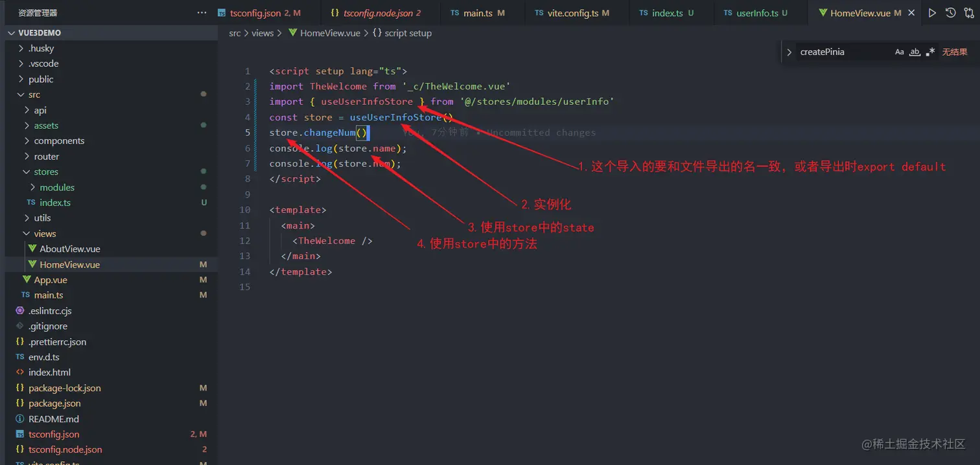980x465 pixels.
Task: Click '<TheWelcome />' on line 12
Action: point(332,241)
